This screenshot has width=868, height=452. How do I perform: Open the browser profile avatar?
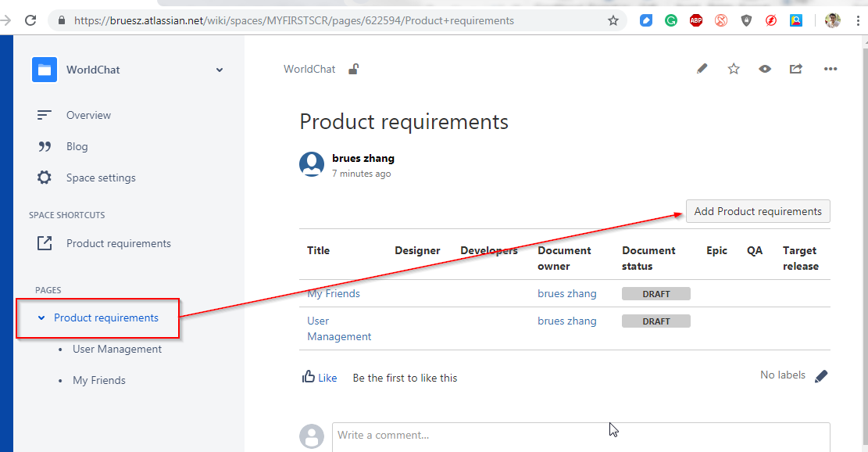tap(832, 20)
